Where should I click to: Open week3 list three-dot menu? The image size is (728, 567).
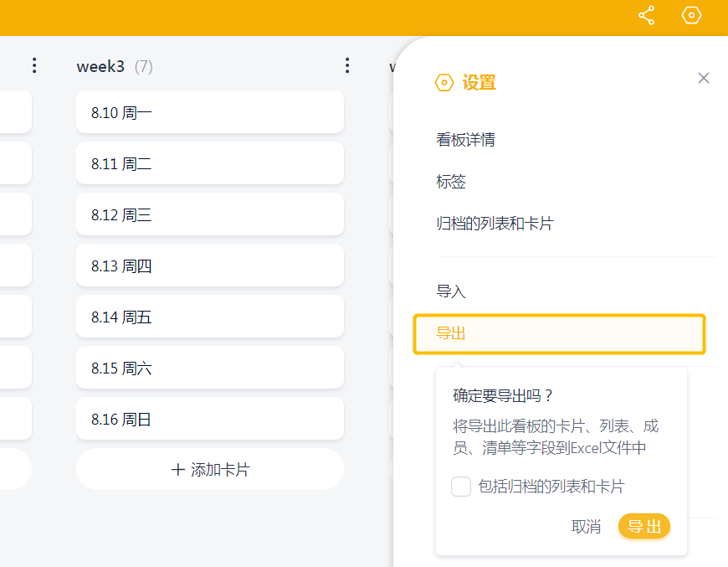tap(347, 65)
